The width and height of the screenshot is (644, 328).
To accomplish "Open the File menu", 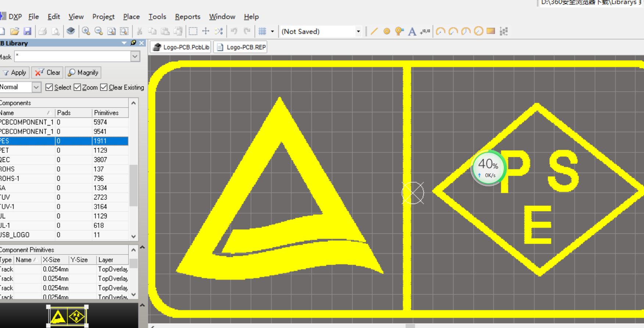I will coord(33,17).
